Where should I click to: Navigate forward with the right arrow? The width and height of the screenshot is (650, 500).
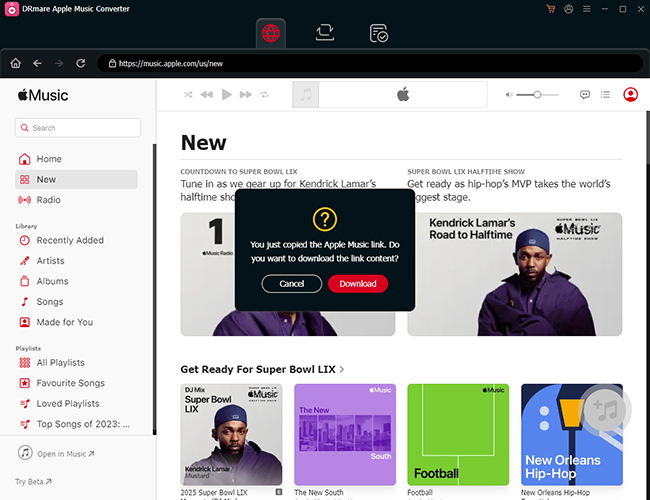[59, 63]
